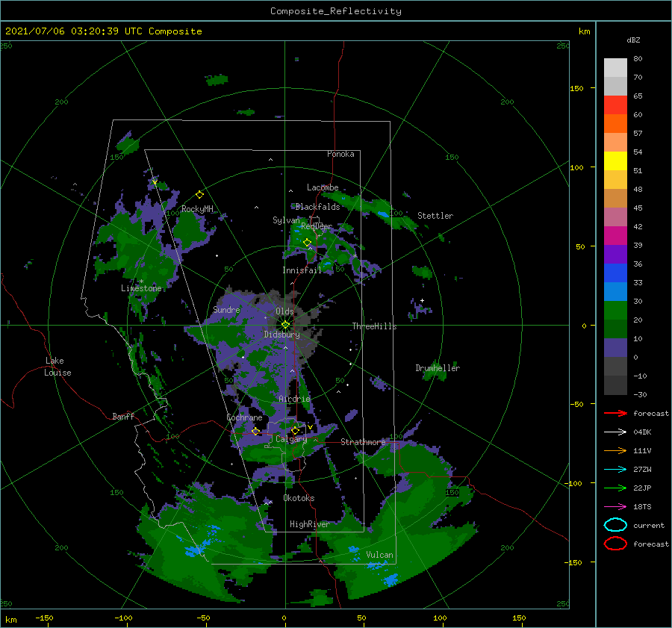This screenshot has height=628, width=672.
Task: Click the bright yellow swatch beside 54 dBZ
Action: point(615,161)
